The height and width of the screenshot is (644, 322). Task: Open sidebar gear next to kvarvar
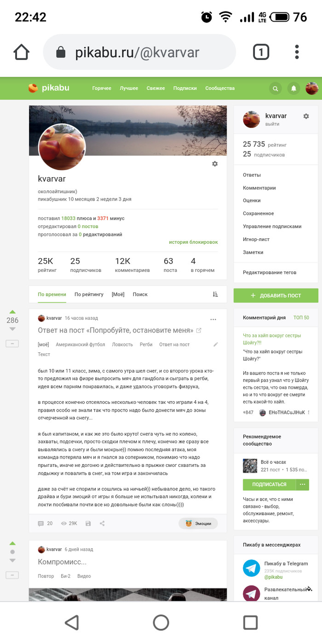306,116
